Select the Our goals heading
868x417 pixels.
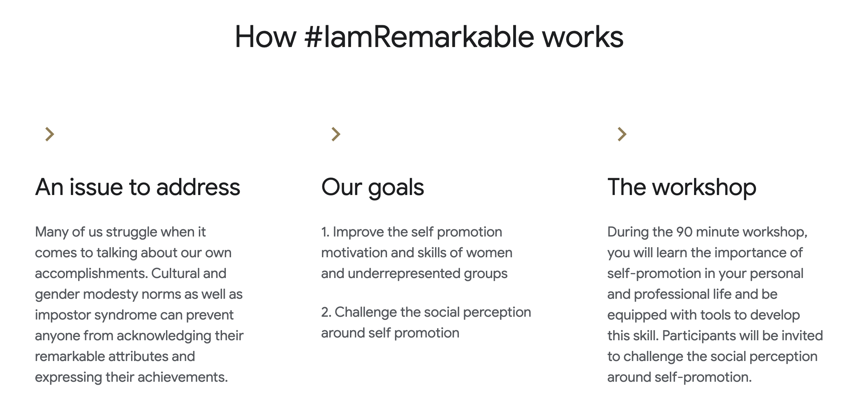372,188
